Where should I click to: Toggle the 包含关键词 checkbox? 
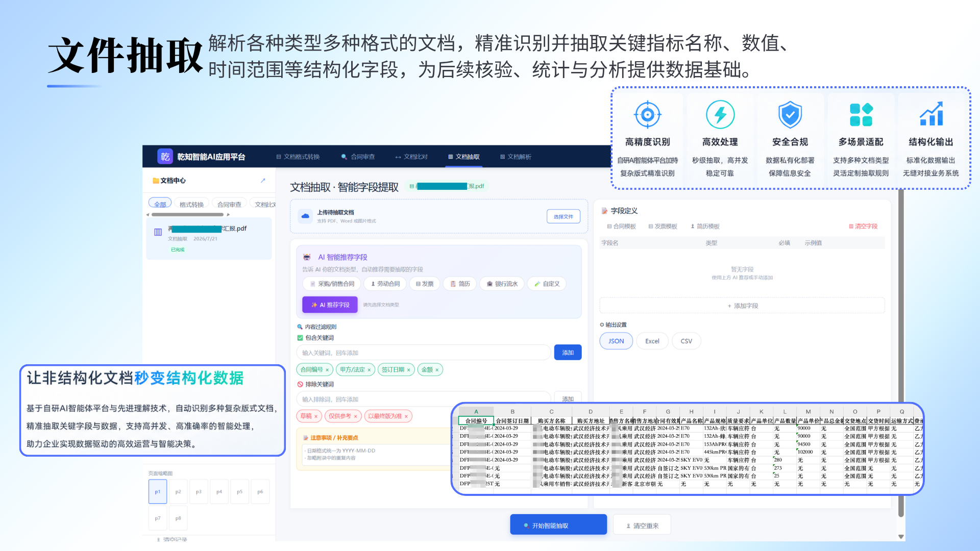[x=300, y=338]
